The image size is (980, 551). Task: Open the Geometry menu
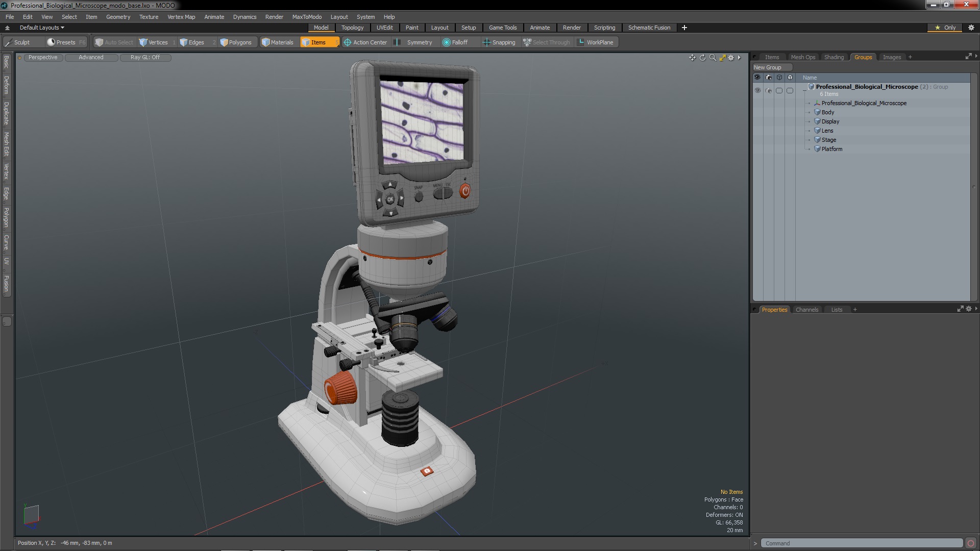click(x=118, y=17)
